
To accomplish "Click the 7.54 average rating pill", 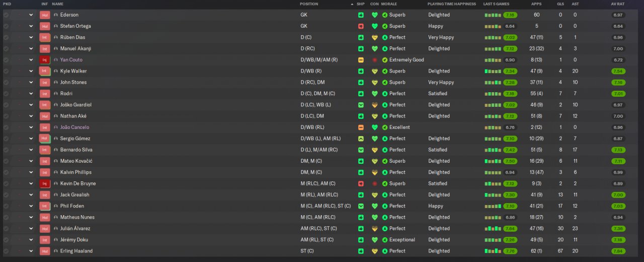I will (618, 71).
